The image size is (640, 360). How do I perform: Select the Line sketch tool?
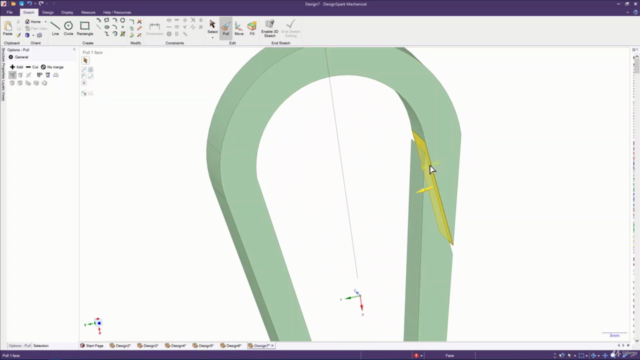(x=55, y=28)
